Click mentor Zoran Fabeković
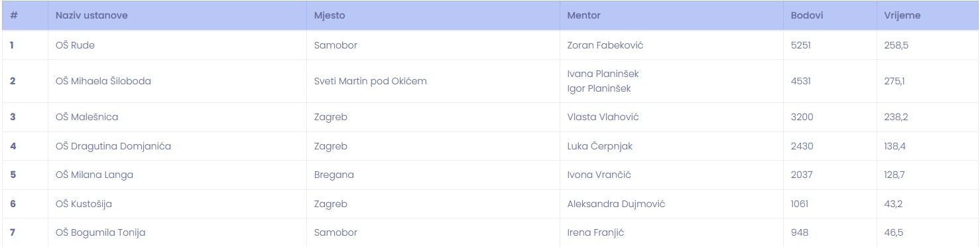Image resolution: width=980 pixels, height=247 pixels. [x=605, y=45]
